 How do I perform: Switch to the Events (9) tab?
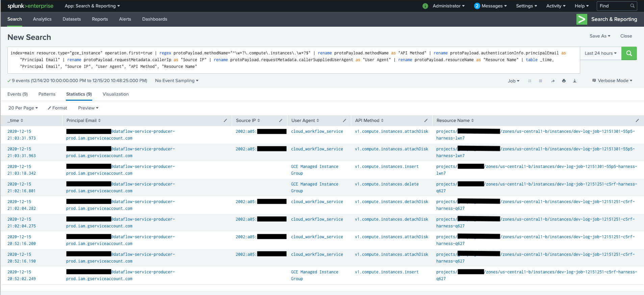click(18, 94)
